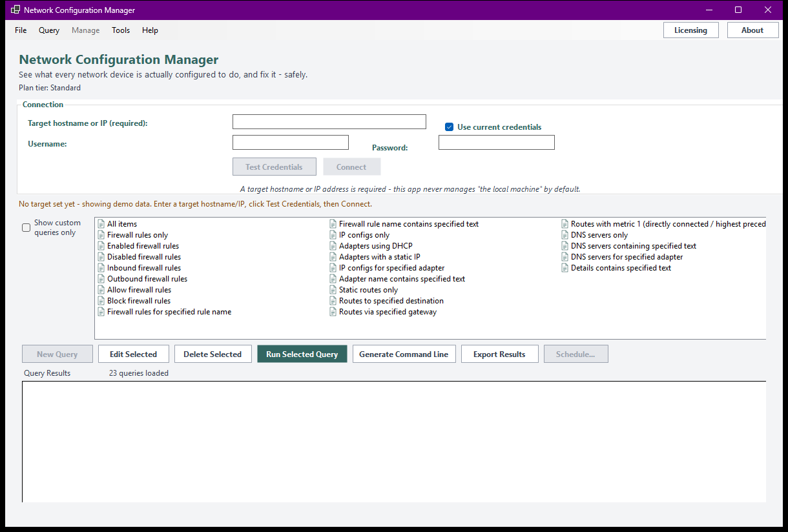Select the Inbound firewall rules query text
Screen dimensions: 788x532
coord(144,268)
